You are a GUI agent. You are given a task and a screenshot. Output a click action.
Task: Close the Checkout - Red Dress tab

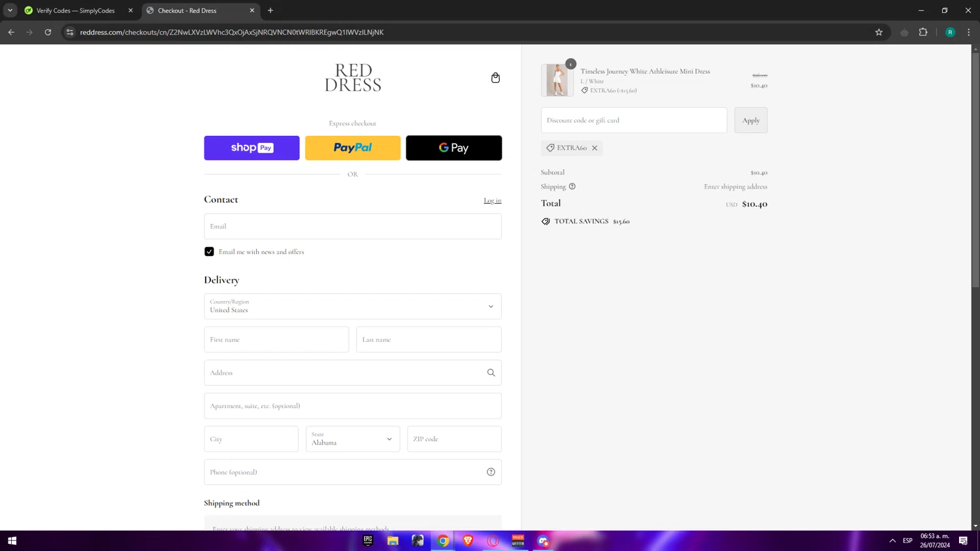point(252,10)
